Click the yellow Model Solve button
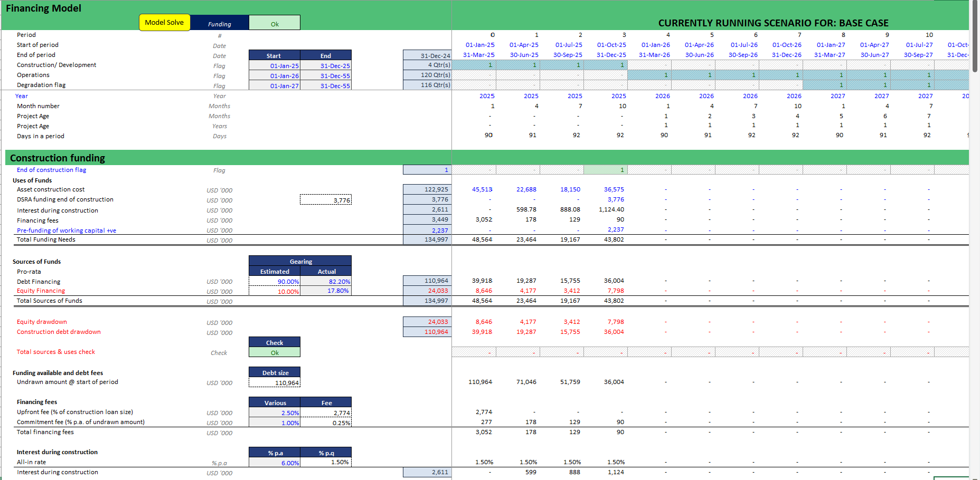Image resolution: width=980 pixels, height=480 pixels. pyautogui.click(x=164, y=23)
